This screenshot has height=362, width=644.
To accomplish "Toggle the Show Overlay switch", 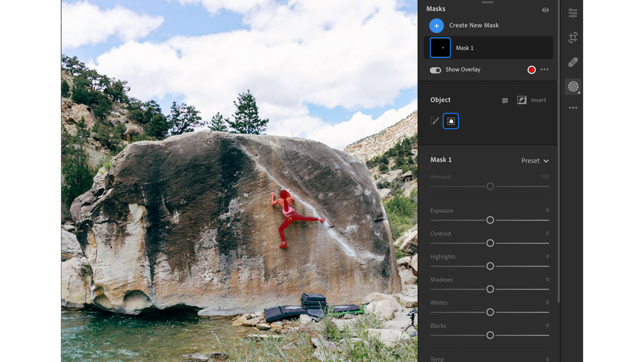I will click(x=435, y=70).
